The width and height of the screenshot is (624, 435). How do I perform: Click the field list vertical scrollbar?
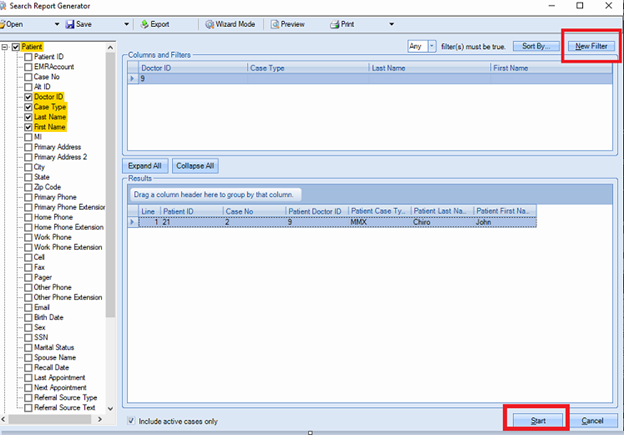coord(111,200)
